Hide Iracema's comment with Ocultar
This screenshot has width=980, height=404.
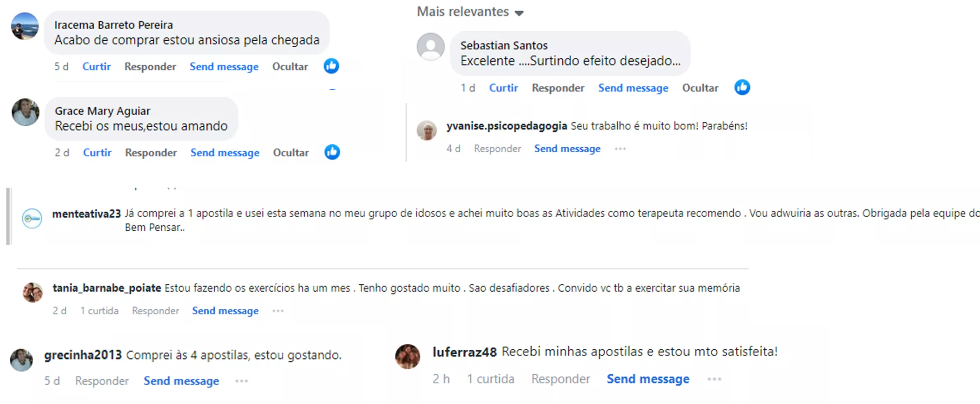tap(290, 67)
